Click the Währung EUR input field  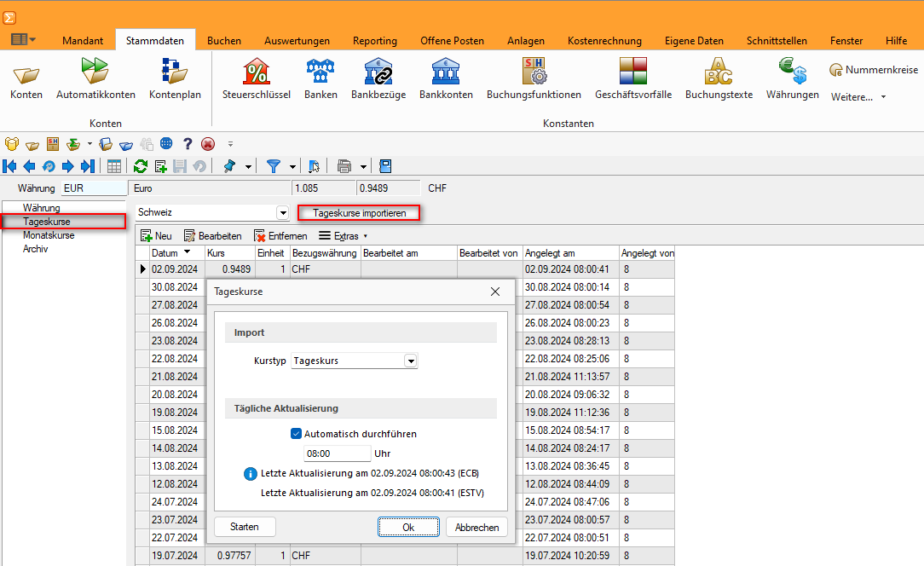coord(95,188)
